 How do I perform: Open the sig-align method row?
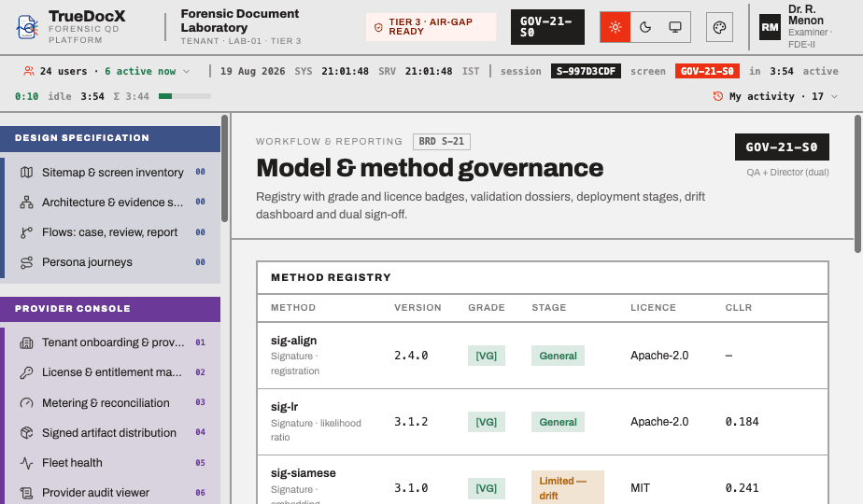point(543,356)
